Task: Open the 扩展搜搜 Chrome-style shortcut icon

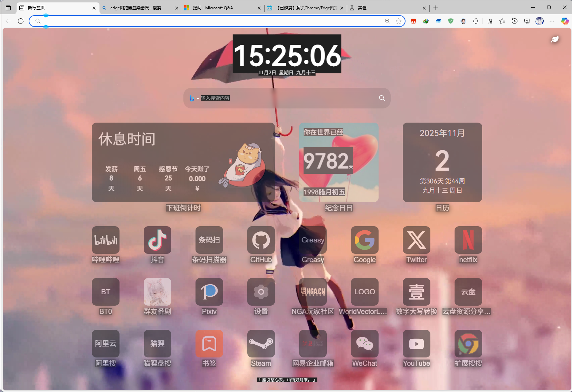Action: [x=468, y=344]
